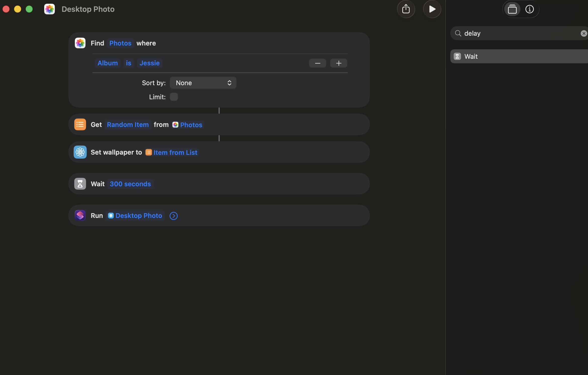The height and width of the screenshot is (375, 588).
Task: Add a filter with the plus button
Action: 338,63
